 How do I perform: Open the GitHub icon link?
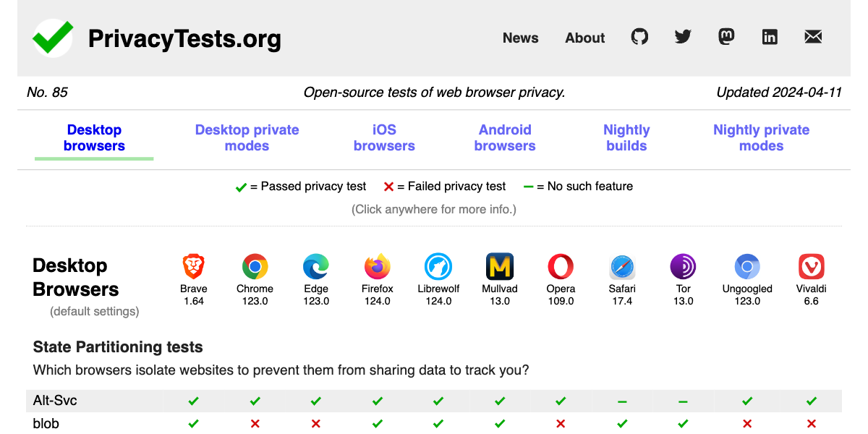pos(639,37)
